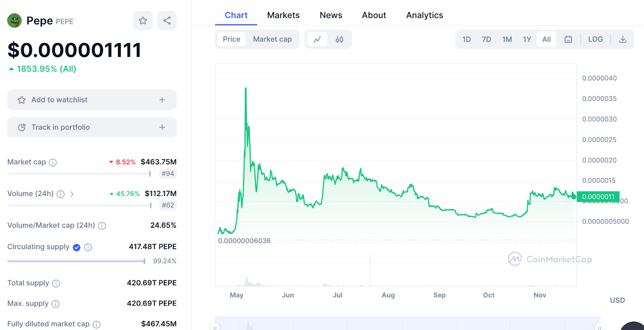Click the $467.45M fully diluted value
644x330 pixels.
pos(159,324)
